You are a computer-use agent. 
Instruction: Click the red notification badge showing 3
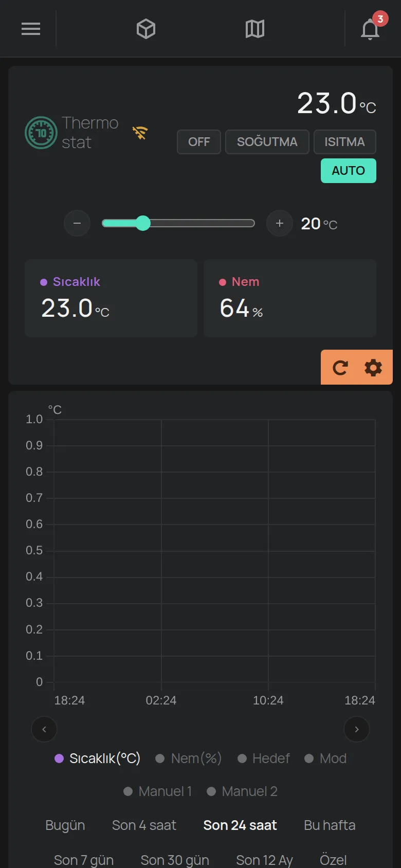[380, 19]
